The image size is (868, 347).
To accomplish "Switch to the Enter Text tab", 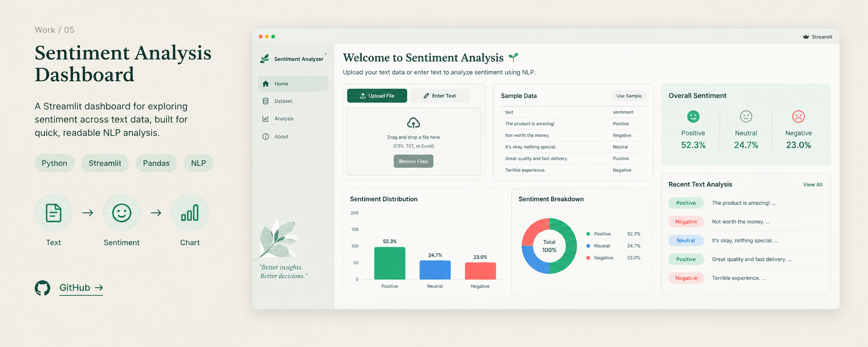I will point(439,96).
